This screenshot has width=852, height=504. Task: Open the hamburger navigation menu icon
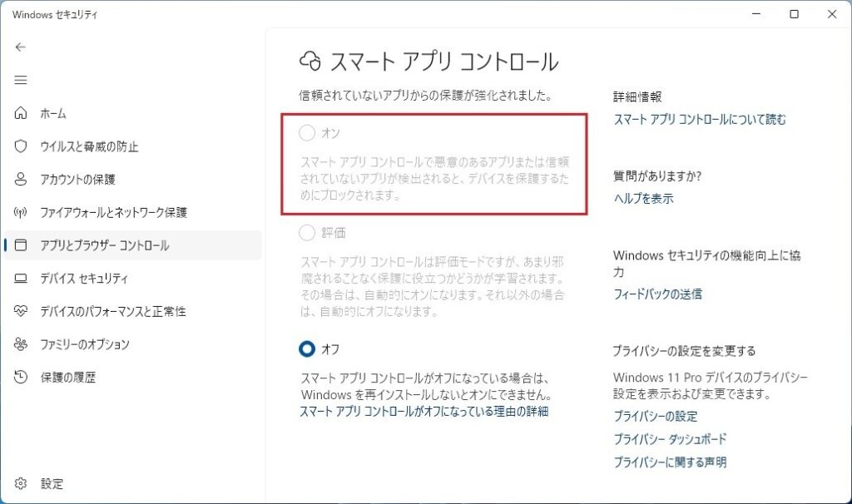click(21, 81)
